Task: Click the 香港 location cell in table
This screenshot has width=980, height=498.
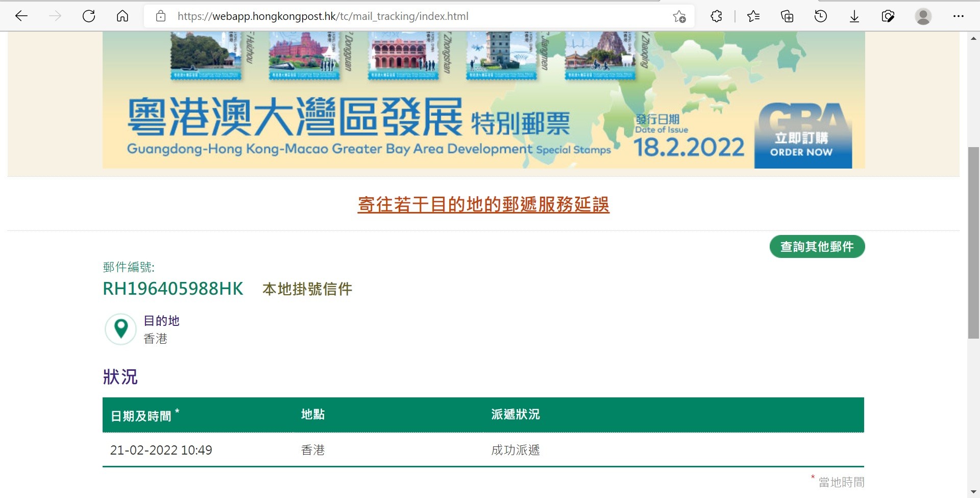Action: pyautogui.click(x=313, y=450)
